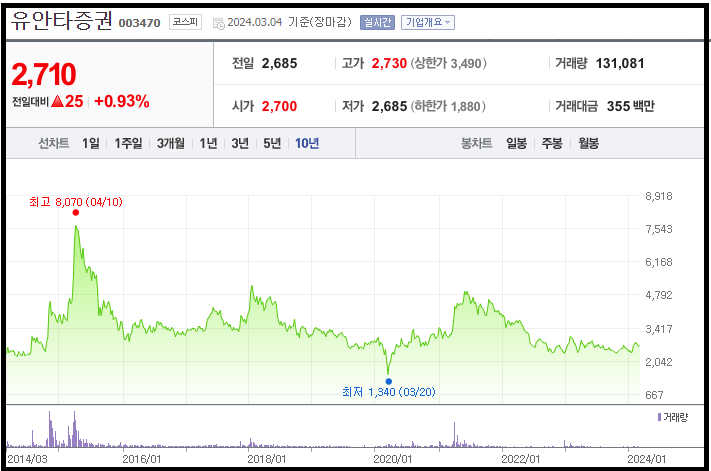Click the red up-triangle next to 25

[57, 101]
